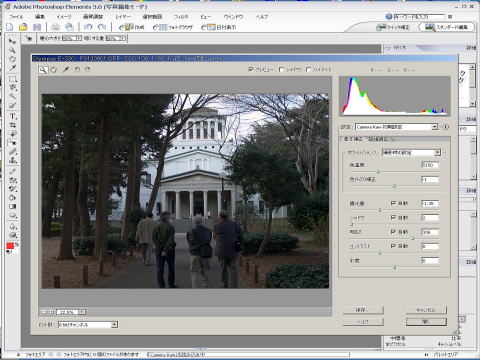Open the Settings Camera Raw dropdown

point(396,127)
